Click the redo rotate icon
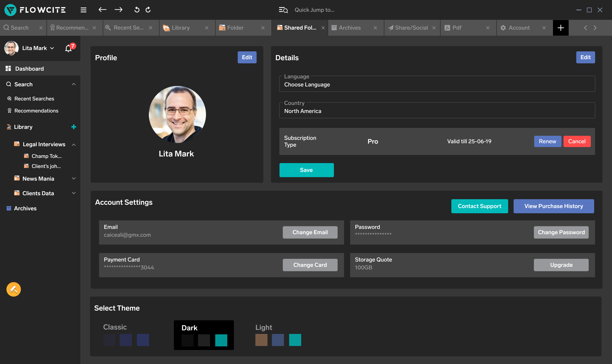This screenshot has height=364, width=612. (148, 10)
